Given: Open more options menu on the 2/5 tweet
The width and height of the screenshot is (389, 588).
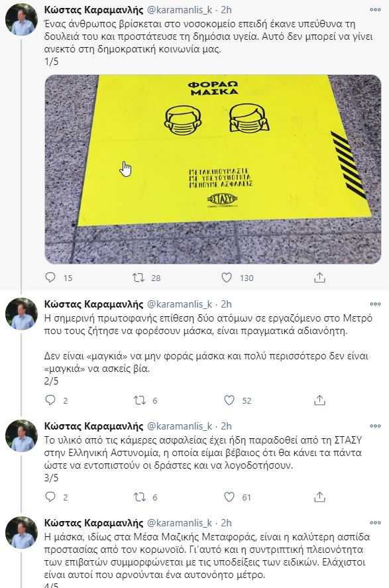Looking at the screenshot, I should (x=375, y=304).
